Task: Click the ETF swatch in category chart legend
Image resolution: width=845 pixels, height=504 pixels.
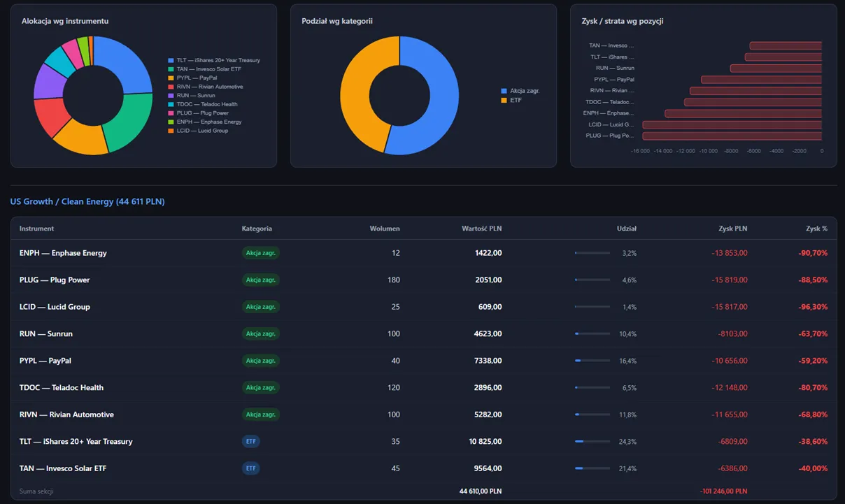Action: [x=504, y=100]
